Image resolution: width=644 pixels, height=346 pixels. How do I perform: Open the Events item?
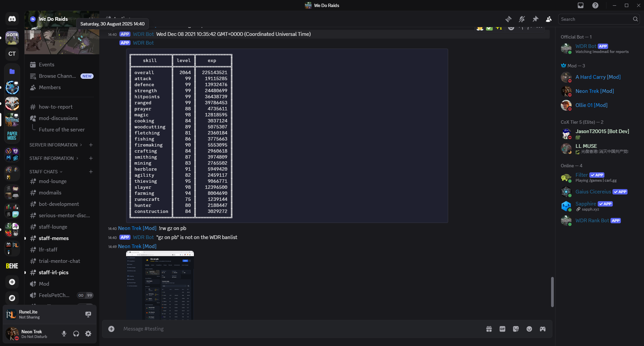click(61, 65)
